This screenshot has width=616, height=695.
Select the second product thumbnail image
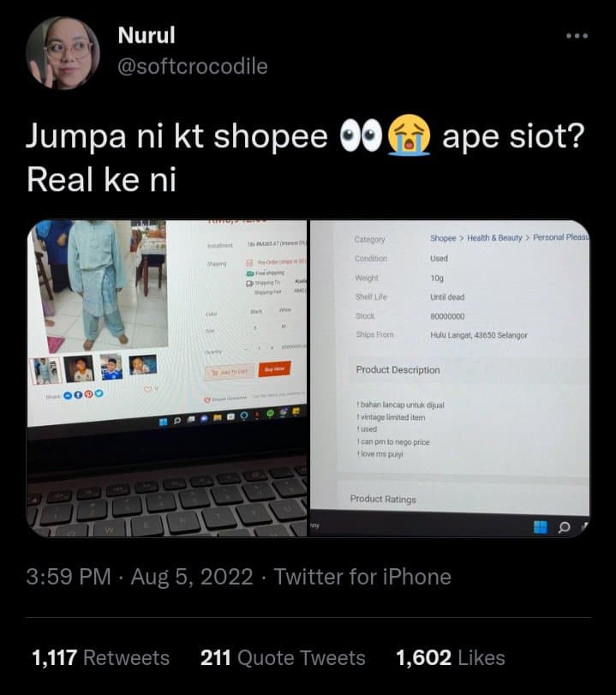coord(79,368)
